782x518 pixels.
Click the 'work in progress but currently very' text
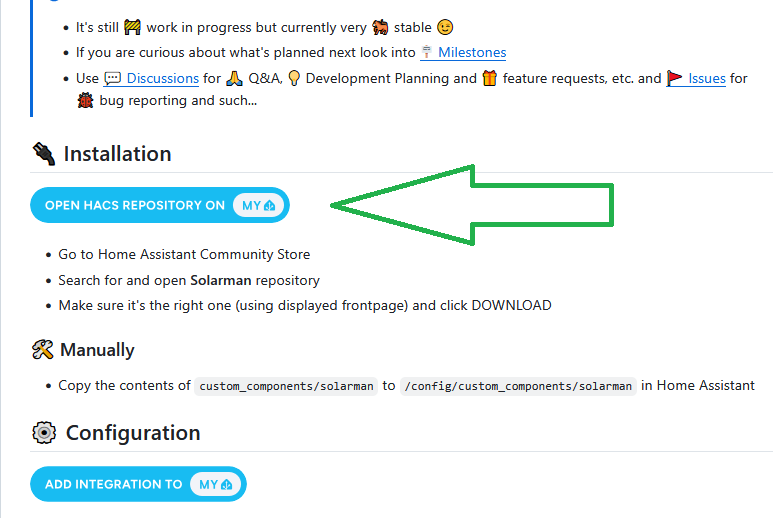(256, 27)
